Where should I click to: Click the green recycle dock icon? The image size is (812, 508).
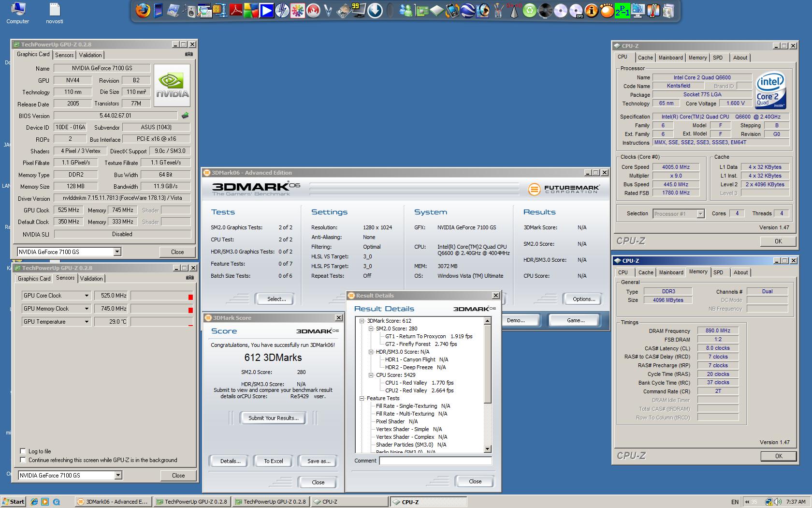530,11
